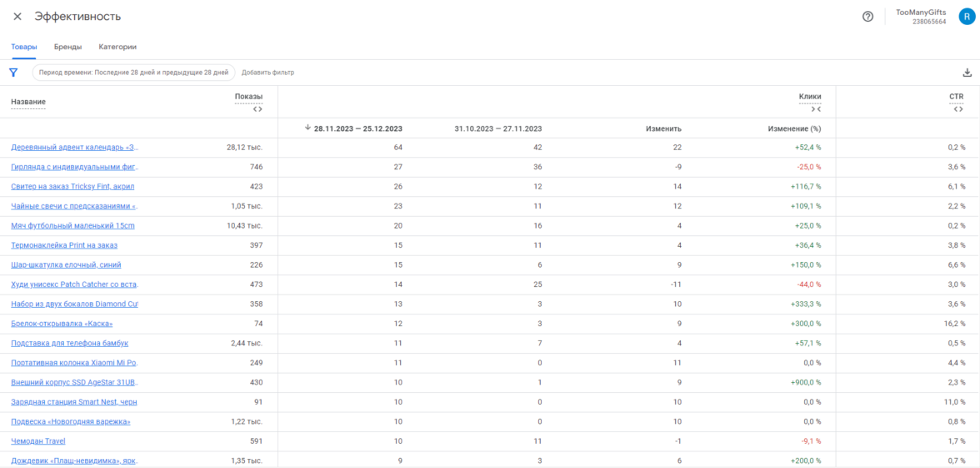Select the Товары tab
This screenshot has height=468, width=980.
(x=23, y=47)
